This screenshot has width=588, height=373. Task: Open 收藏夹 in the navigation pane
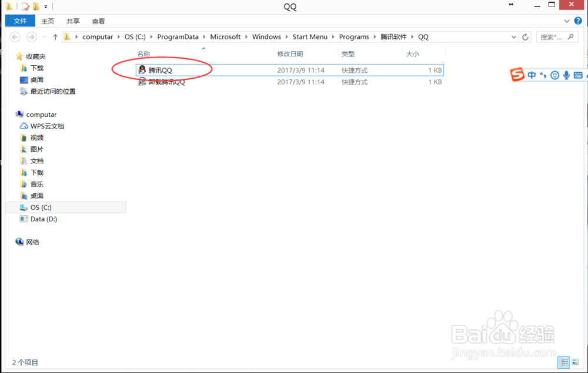tap(36, 56)
